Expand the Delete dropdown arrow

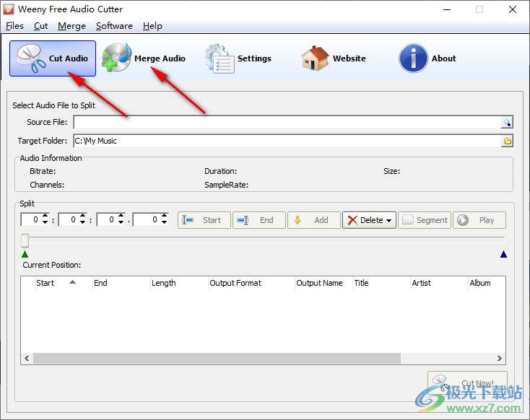point(389,221)
